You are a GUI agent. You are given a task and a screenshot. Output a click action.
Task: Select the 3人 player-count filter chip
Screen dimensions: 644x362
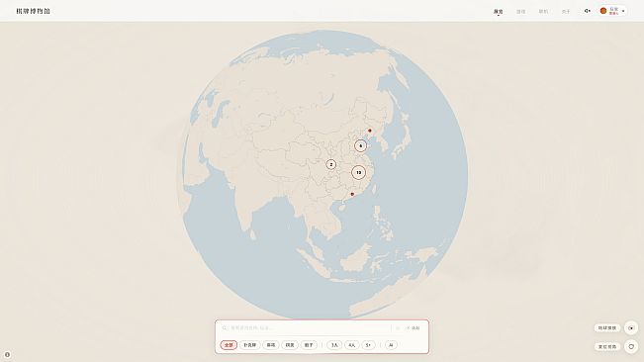[x=334, y=345]
